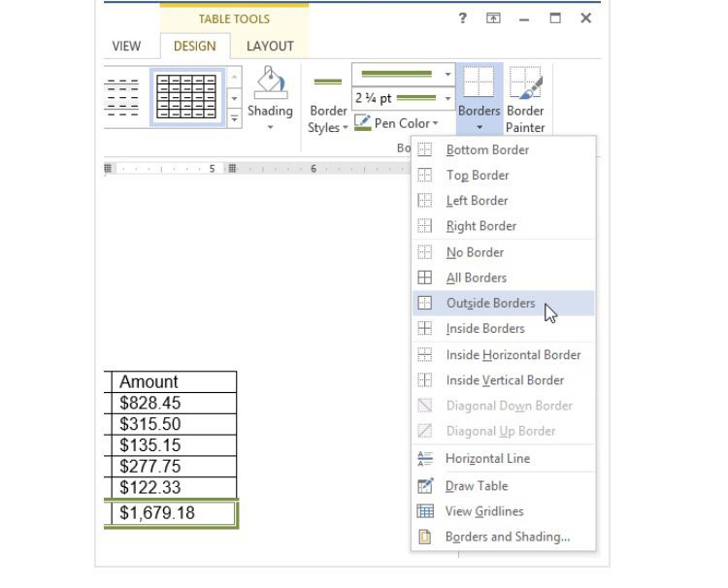Select the highlighted table style thumbnail
Screen dimensions: 728x588
pyautogui.click(x=186, y=97)
